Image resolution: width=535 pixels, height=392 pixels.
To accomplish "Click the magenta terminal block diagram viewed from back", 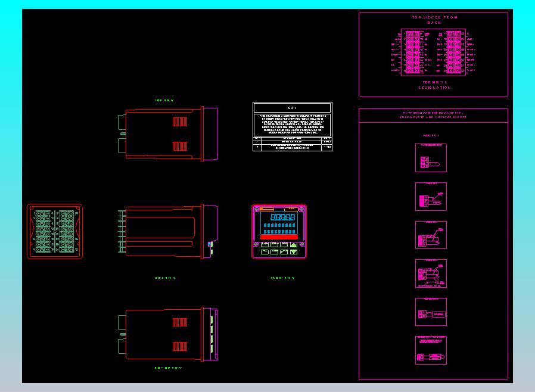I will coord(433,52).
